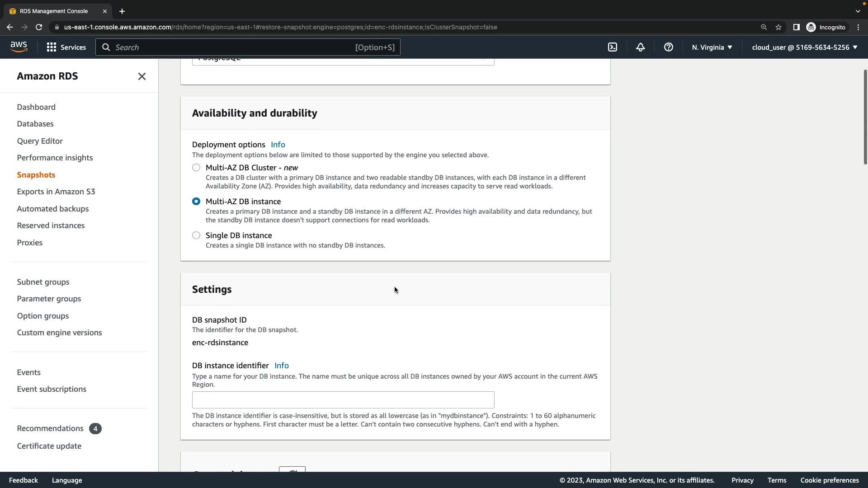Open the notifications bell icon
This screenshot has width=868, height=488.
(x=641, y=47)
